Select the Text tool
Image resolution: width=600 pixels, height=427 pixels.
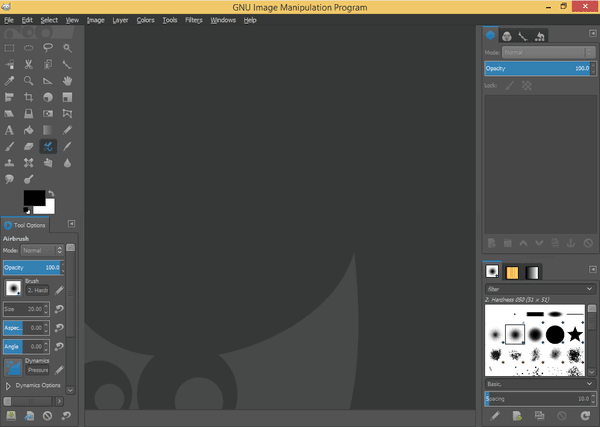tap(9, 130)
